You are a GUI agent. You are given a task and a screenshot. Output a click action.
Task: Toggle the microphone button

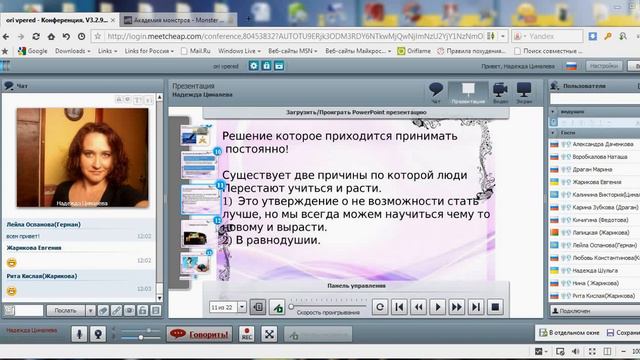(x=79, y=334)
